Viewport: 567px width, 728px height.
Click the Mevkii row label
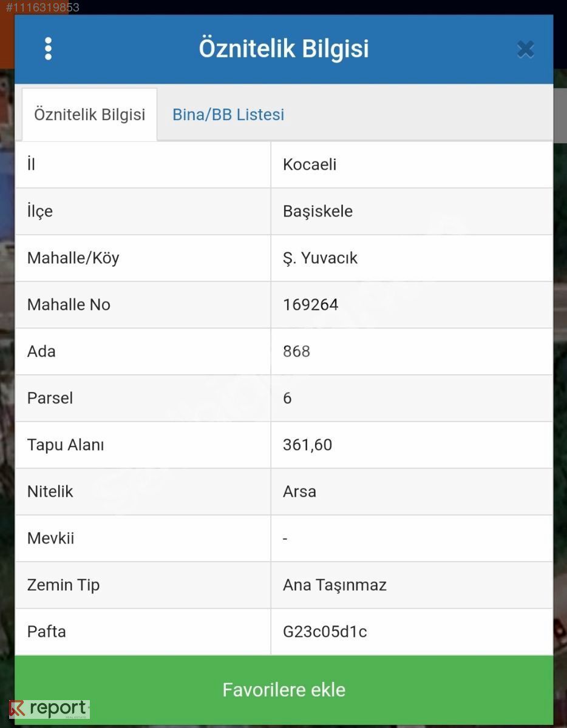point(50,538)
